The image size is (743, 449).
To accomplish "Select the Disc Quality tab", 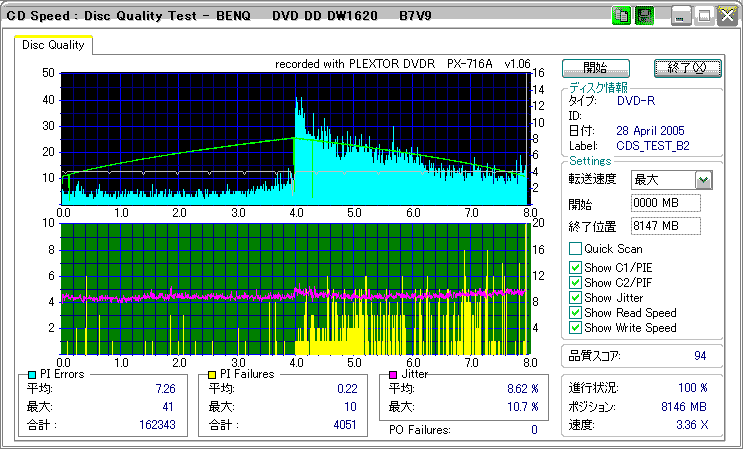I will [x=54, y=45].
